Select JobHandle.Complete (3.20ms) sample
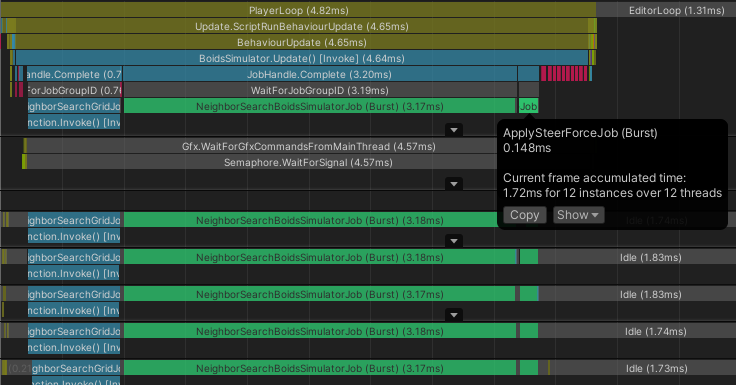The height and width of the screenshot is (385, 736). (319, 74)
